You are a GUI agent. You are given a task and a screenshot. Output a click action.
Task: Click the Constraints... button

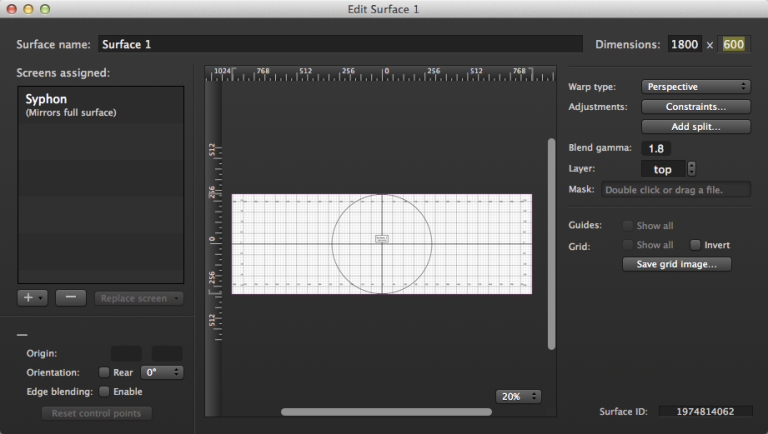pyautogui.click(x=681, y=106)
